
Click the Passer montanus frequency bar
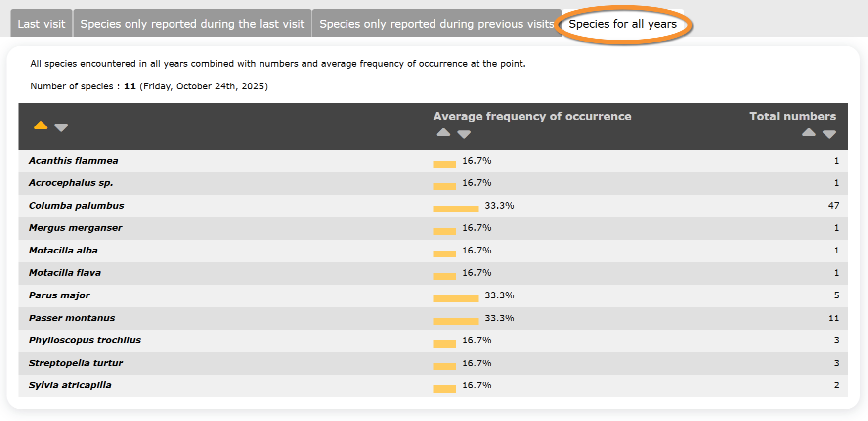click(456, 321)
